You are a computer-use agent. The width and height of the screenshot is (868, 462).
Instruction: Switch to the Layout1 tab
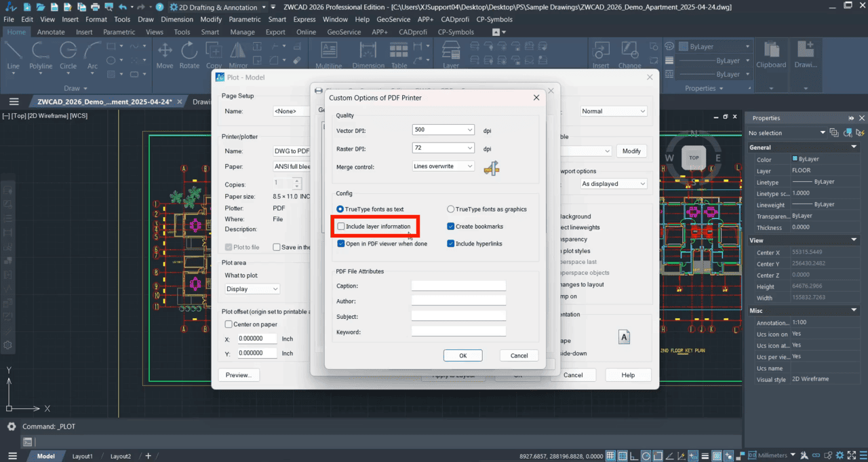[82, 456]
